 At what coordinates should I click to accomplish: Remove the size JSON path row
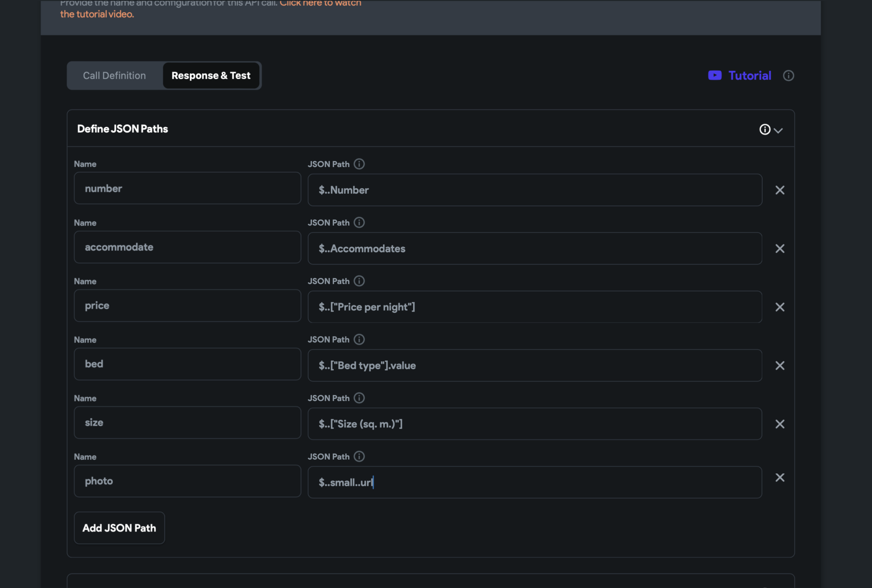click(x=779, y=424)
